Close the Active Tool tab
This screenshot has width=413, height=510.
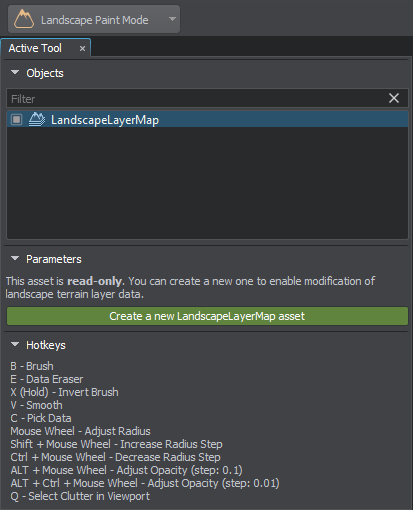pos(82,49)
